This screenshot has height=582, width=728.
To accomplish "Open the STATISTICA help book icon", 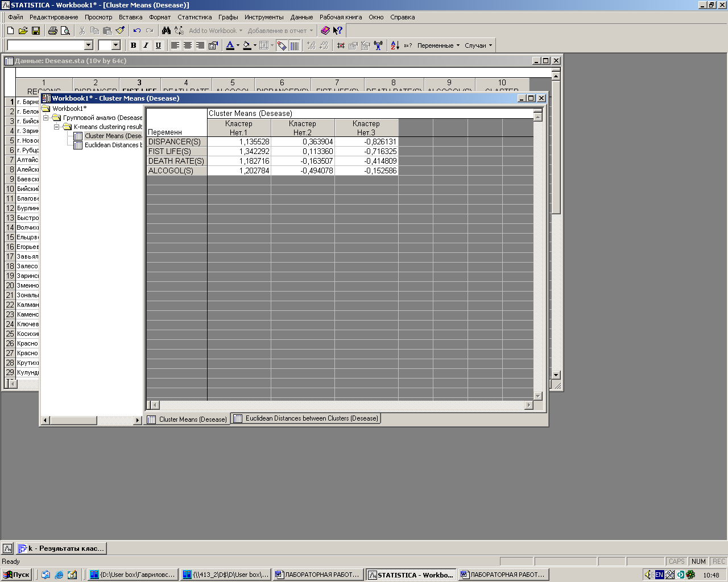I will click(x=325, y=31).
